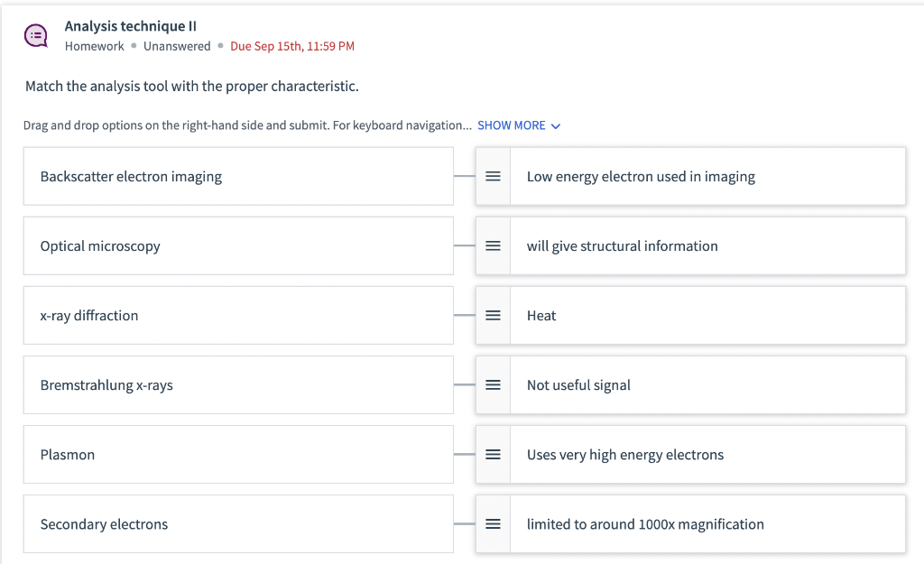
Task: Select the 'Heat' answer option text
Action: (x=541, y=316)
